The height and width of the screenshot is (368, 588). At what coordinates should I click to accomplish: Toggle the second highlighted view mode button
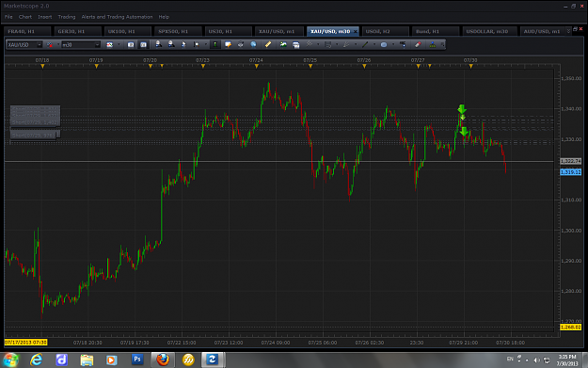pos(143,44)
